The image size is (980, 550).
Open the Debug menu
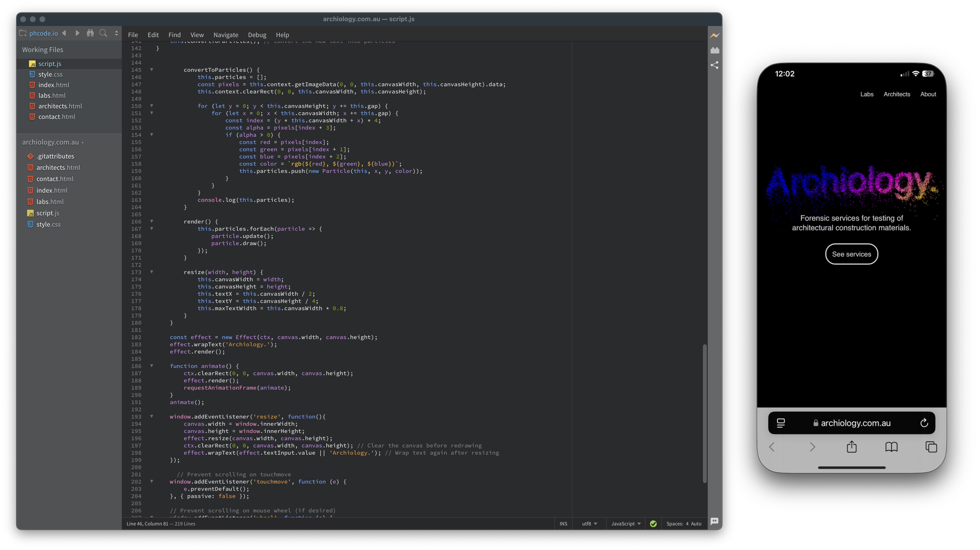(x=257, y=35)
